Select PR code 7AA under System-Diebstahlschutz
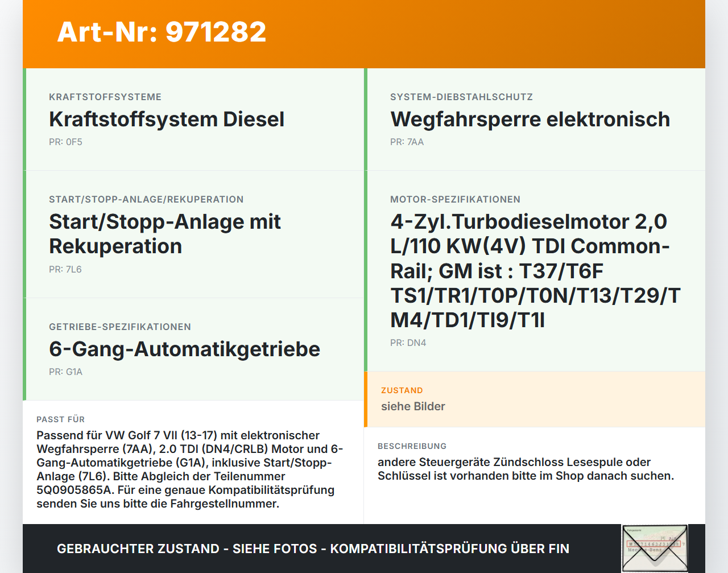The width and height of the screenshot is (728, 573). coord(407,142)
